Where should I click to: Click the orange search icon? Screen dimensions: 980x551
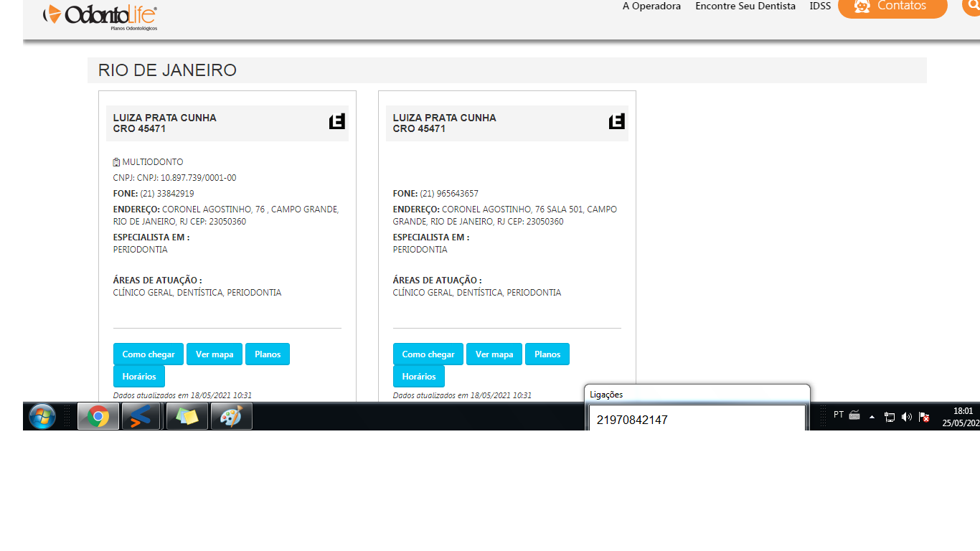(x=973, y=6)
